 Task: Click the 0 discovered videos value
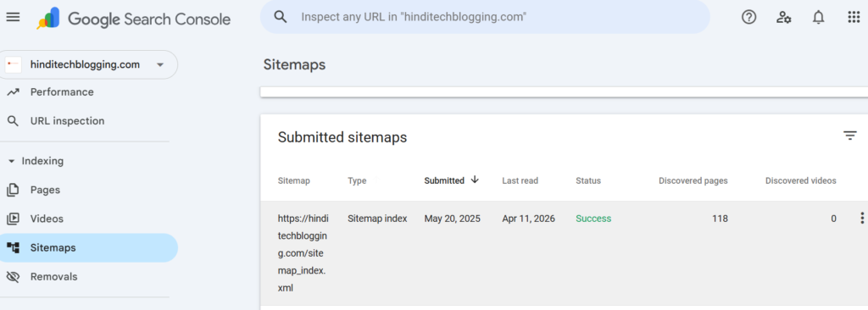[x=834, y=219]
